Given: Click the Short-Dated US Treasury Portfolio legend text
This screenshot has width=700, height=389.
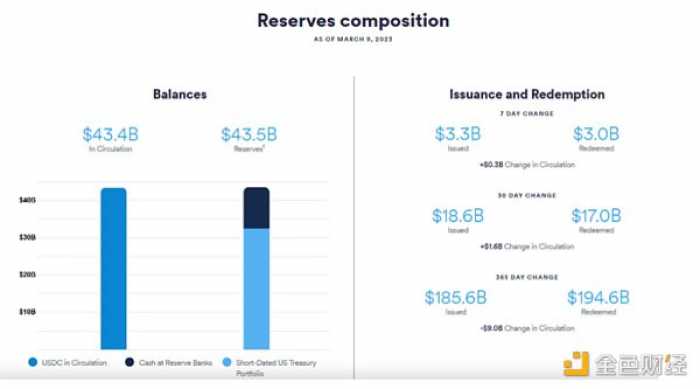Looking at the screenshot, I should 276,368.
